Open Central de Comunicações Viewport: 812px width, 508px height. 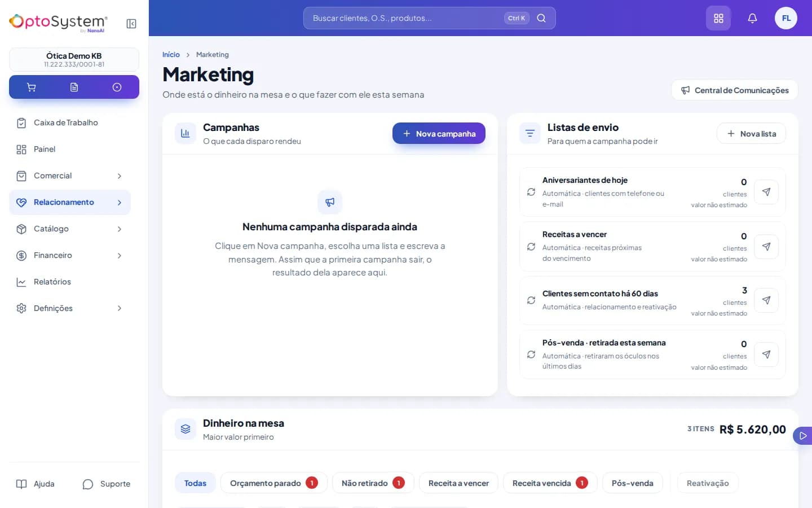coord(735,90)
